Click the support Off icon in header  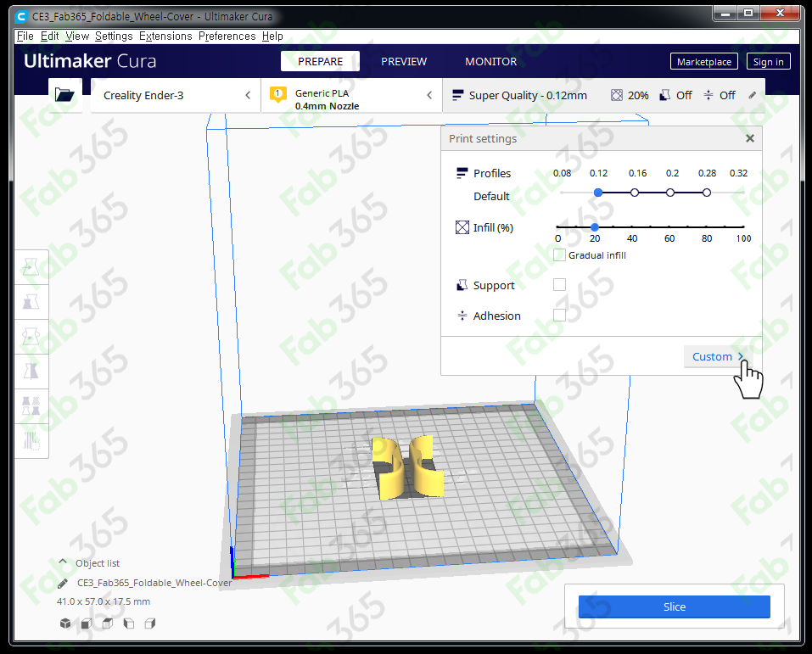point(665,95)
